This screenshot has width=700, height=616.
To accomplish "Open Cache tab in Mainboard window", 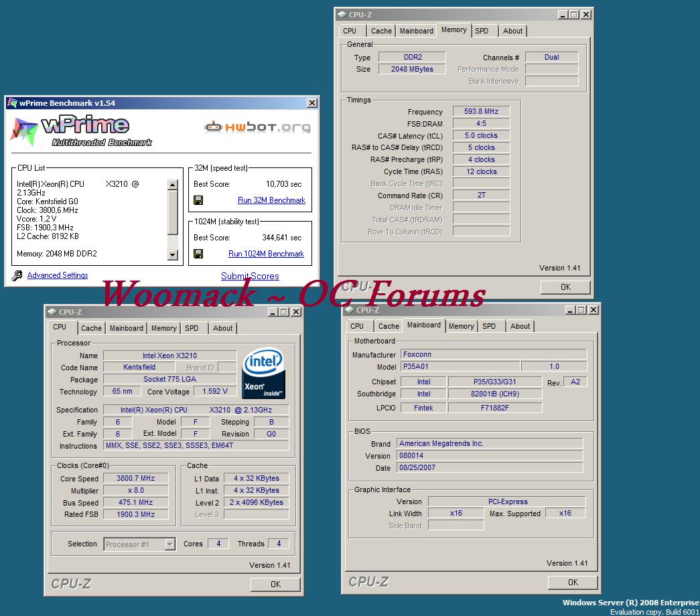I will [389, 326].
